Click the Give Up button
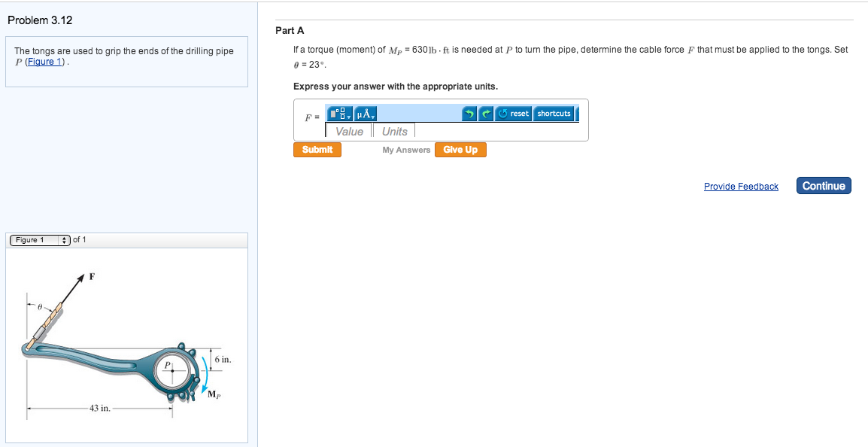 460,150
